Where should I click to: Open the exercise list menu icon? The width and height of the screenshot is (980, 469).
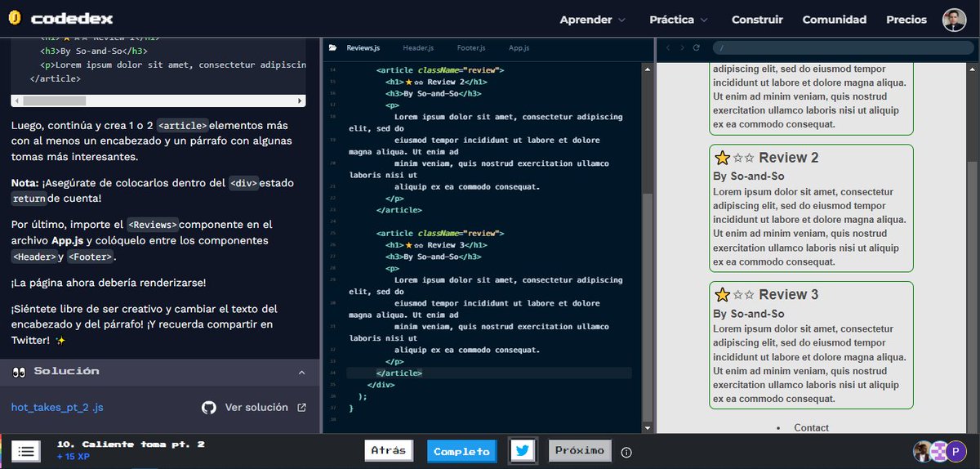click(x=25, y=450)
